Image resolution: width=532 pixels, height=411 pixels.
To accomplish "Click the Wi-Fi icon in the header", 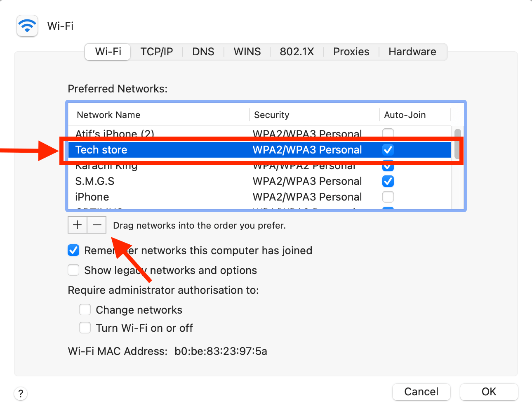I will tap(27, 26).
